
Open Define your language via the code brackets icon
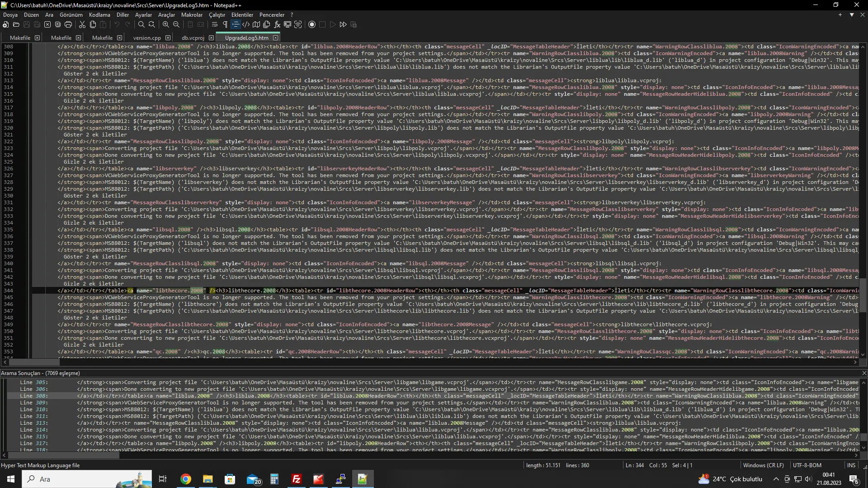click(x=246, y=24)
